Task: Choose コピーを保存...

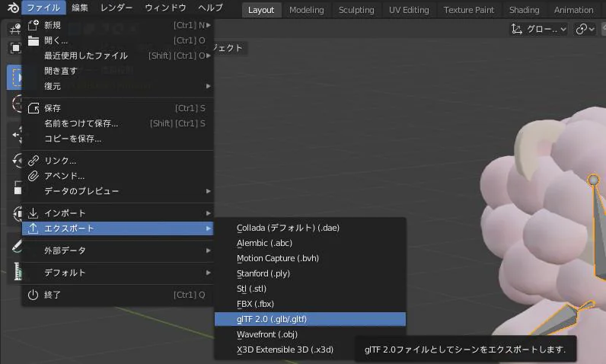Action: coord(118,139)
